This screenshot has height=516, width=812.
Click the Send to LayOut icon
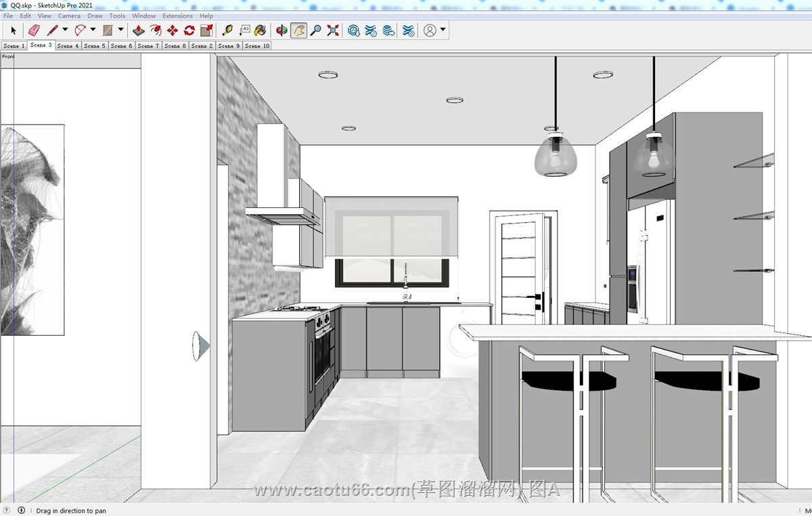388,30
